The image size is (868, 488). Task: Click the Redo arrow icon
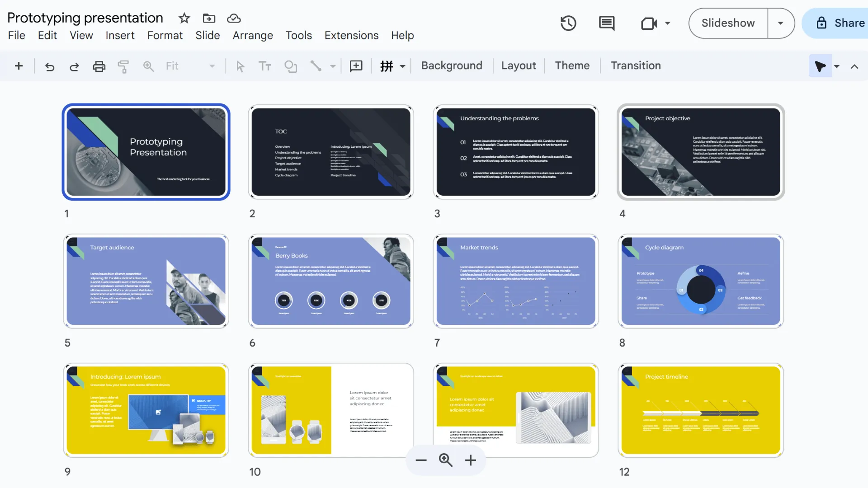pos(74,66)
